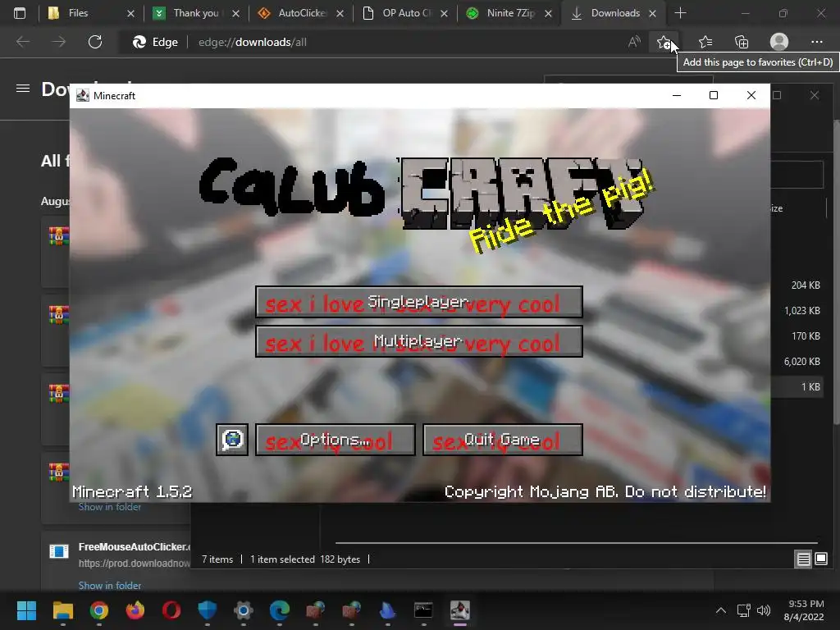Open Firefox from taskbar
Viewport: 840px width, 630px height.
point(135,610)
